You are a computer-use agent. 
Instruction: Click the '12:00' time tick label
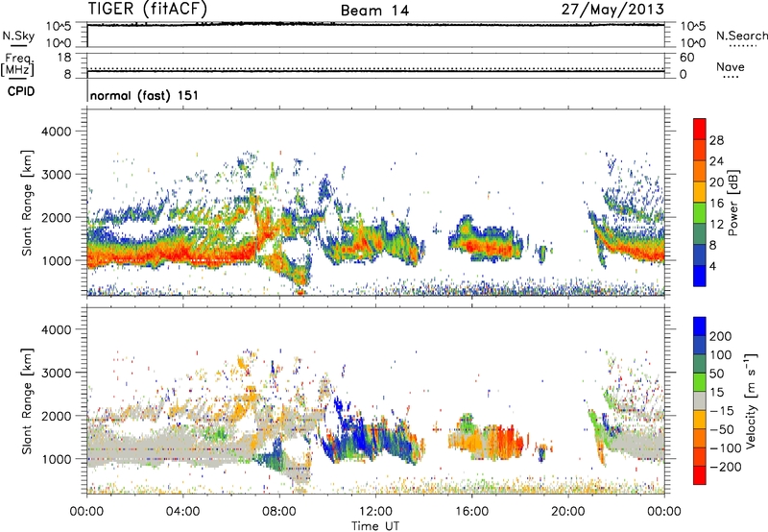[375, 512]
